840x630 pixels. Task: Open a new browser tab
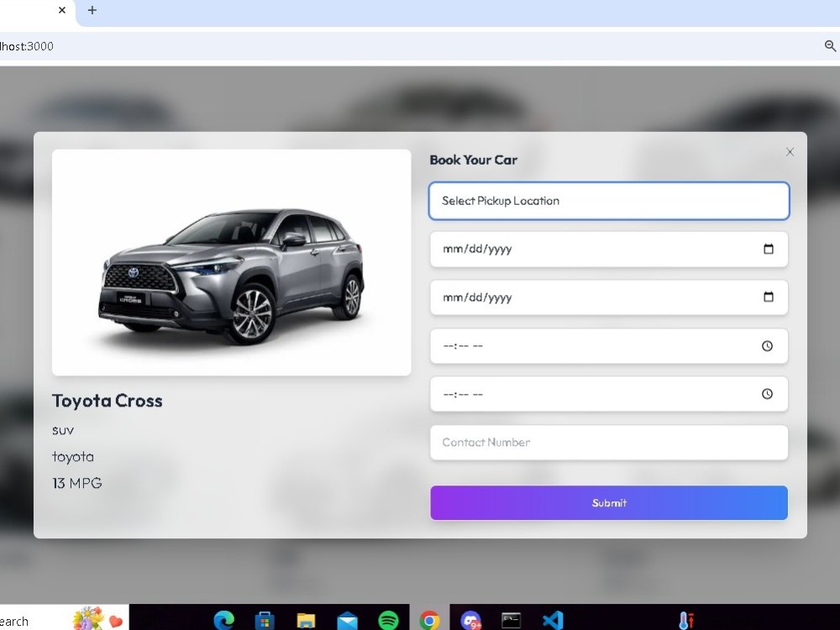(x=92, y=10)
